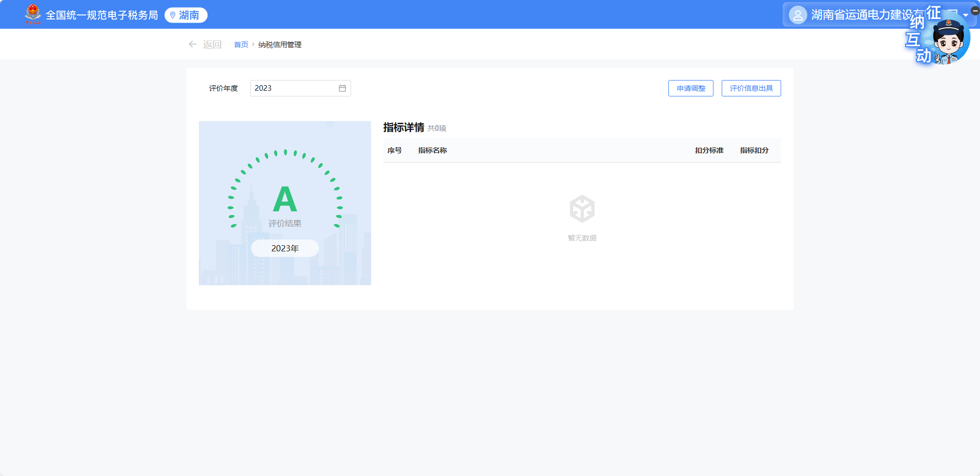Click the user avatar icon in header
Image resolution: width=980 pixels, height=476 pixels.
pyautogui.click(x=798, y=15)
